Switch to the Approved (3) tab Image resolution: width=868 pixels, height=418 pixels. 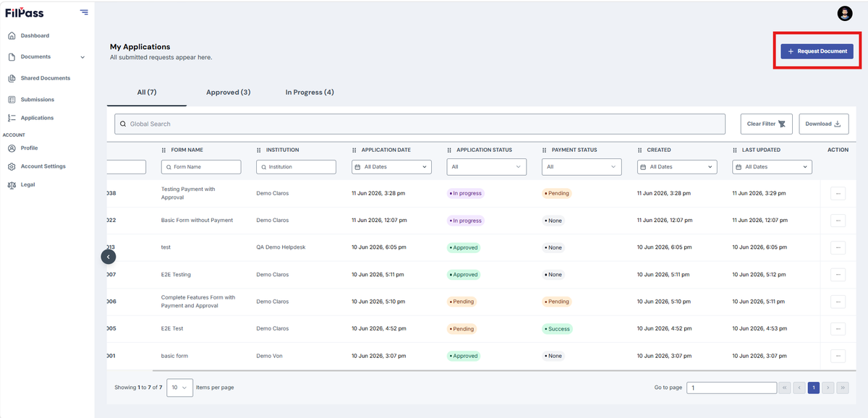[x=229, y=93]
